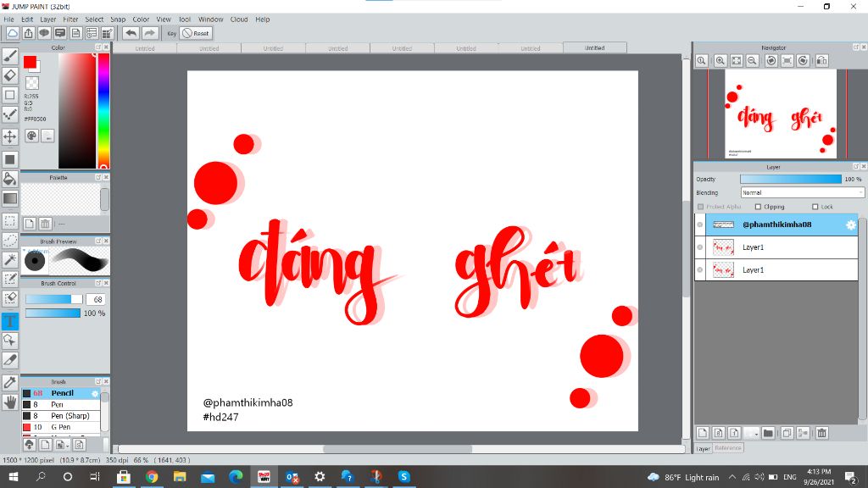
Task: Select the Eyedropper tool
Action: (x=10, y=382)
